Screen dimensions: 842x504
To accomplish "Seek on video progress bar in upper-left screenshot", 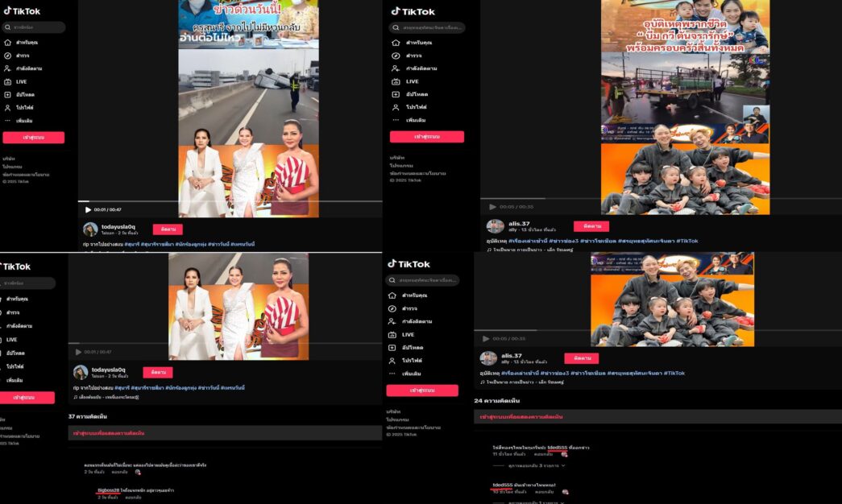I will [x=230, y=201].
